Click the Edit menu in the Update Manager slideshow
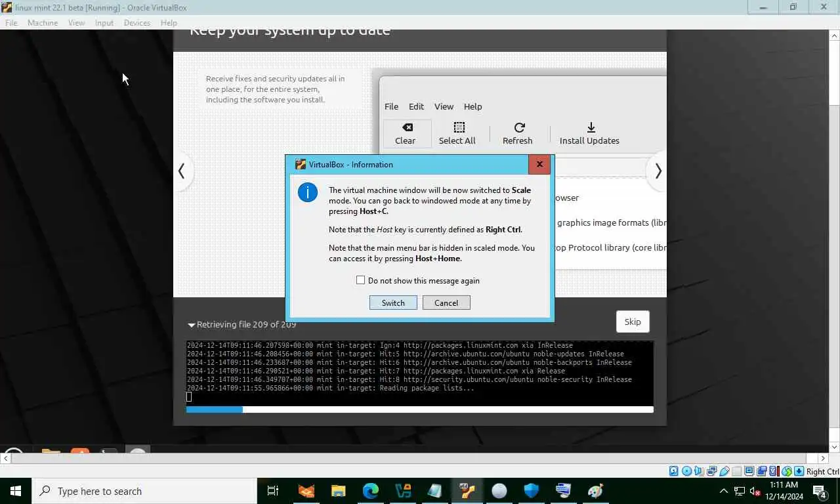The width and height of the screenshot is (840, 504). 416,106
